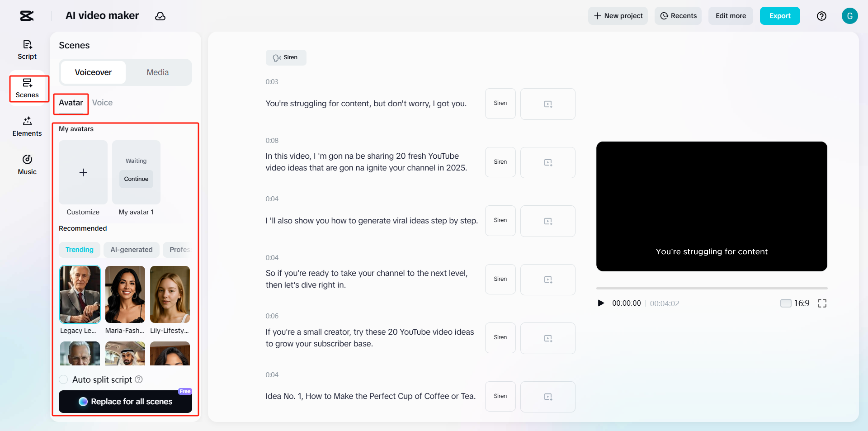
Task: Open Siren voice selector for 'You're struggling' scene
Action: (500, 104)
